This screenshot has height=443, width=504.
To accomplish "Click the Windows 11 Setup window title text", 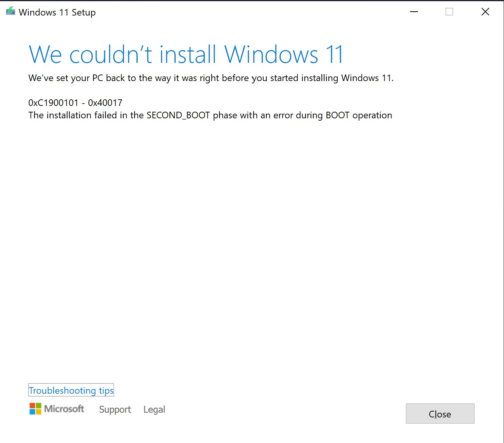I will (x=57, y=12).
